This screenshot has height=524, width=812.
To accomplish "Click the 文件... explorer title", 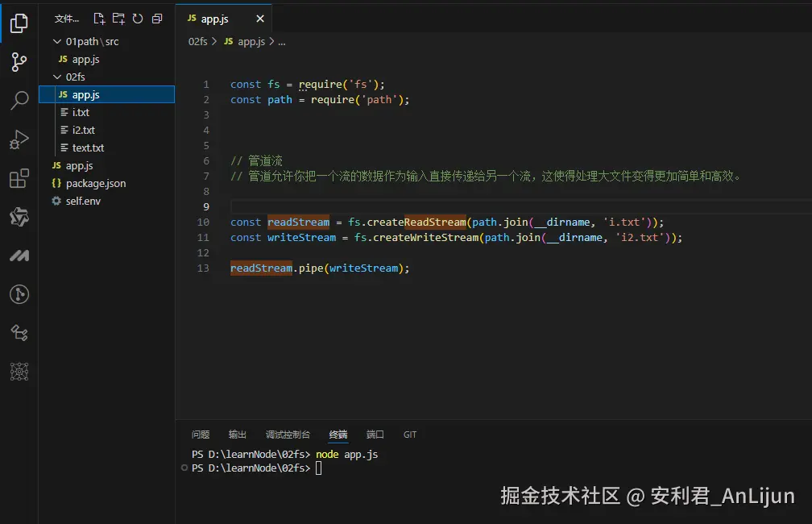I will point(67,19).
